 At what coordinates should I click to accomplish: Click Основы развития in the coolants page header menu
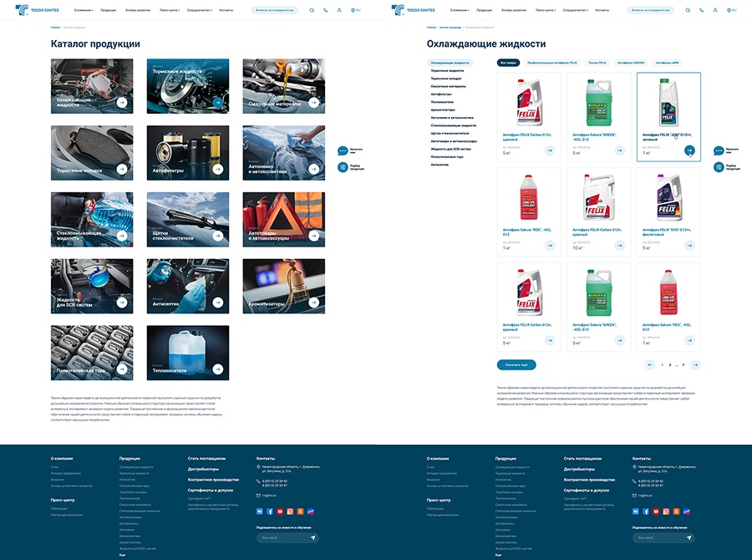click(514, 10)
